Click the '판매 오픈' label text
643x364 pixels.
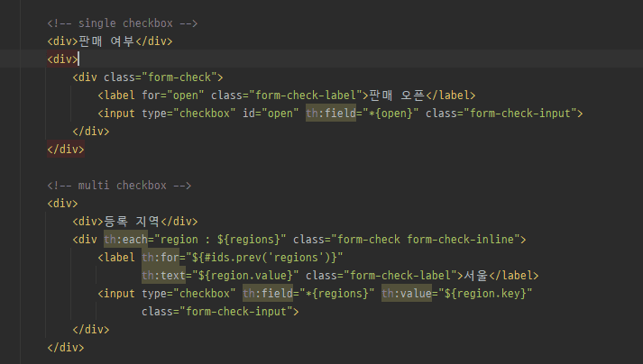pos(397,96)
